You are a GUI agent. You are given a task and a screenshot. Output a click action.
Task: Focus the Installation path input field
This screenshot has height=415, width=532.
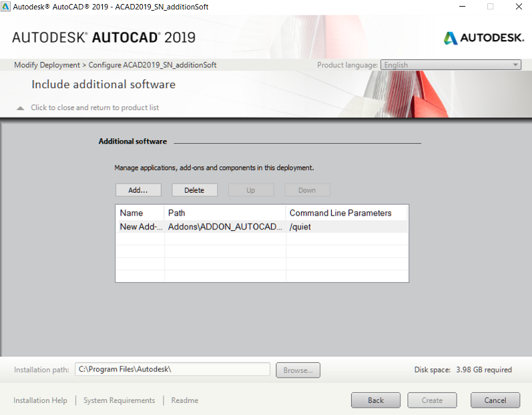coord(172,369)
